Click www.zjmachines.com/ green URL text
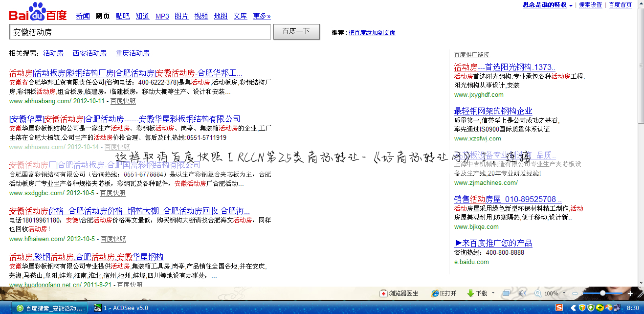This screenshot has height=314, width=644. pyautogui.click(x=486, y=183)
